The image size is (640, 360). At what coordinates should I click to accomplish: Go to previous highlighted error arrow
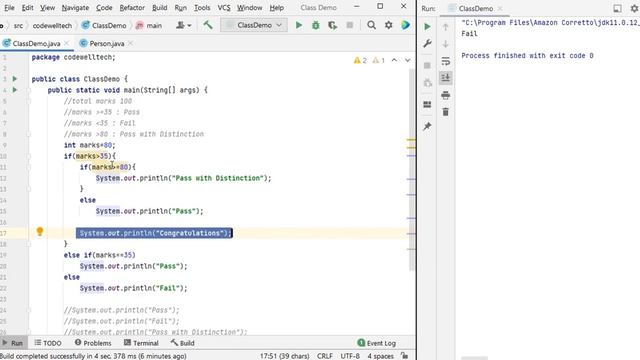[x=394, y=60]
